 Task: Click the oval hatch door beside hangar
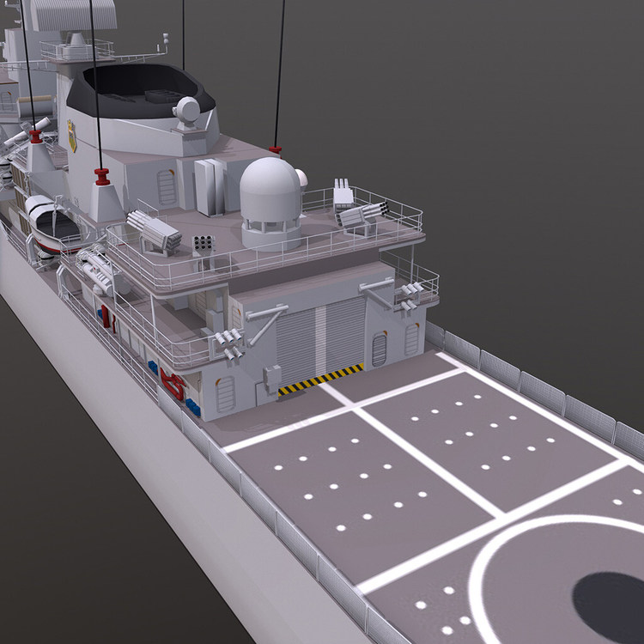coord(379,349)
